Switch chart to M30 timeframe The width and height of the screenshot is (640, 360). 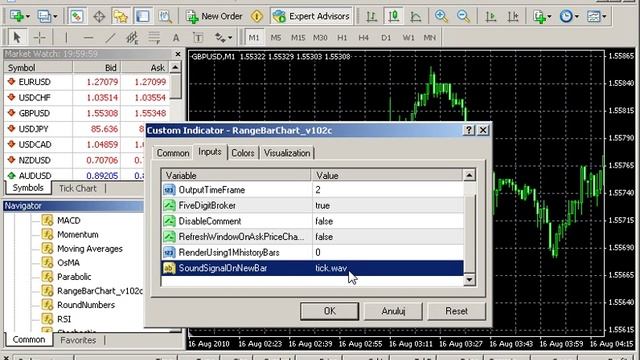click(x=320, y=38)
